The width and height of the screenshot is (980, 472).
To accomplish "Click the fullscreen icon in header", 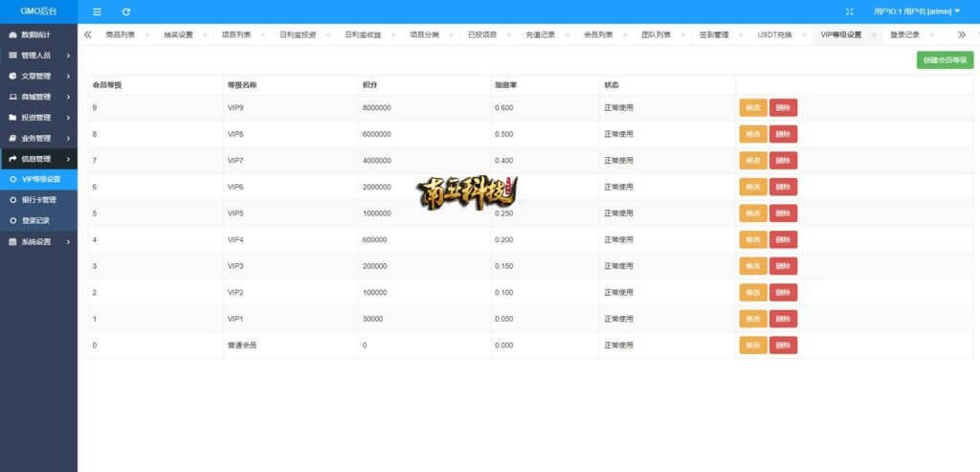I will point(849,11).
